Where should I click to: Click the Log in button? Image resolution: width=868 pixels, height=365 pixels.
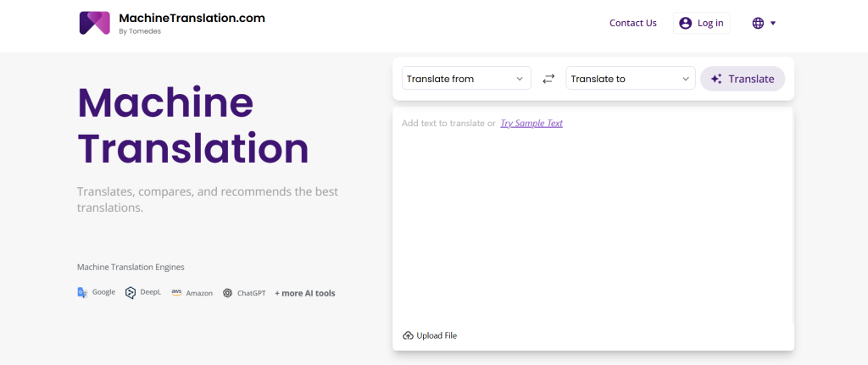tap(701, 23)
